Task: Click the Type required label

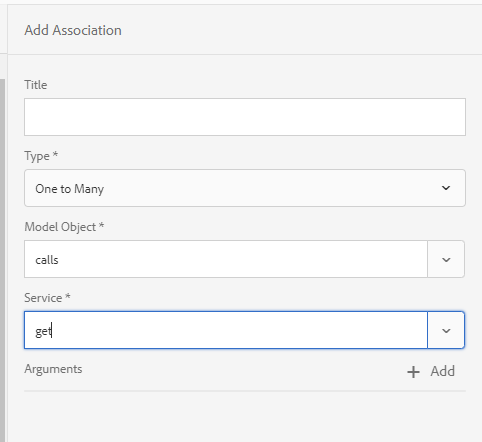Action: click(41, 156)
